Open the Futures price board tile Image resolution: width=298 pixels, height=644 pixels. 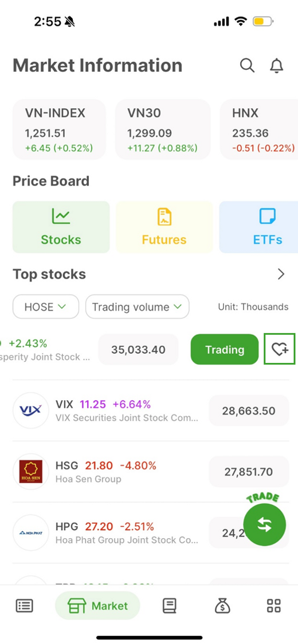[164, 227]
